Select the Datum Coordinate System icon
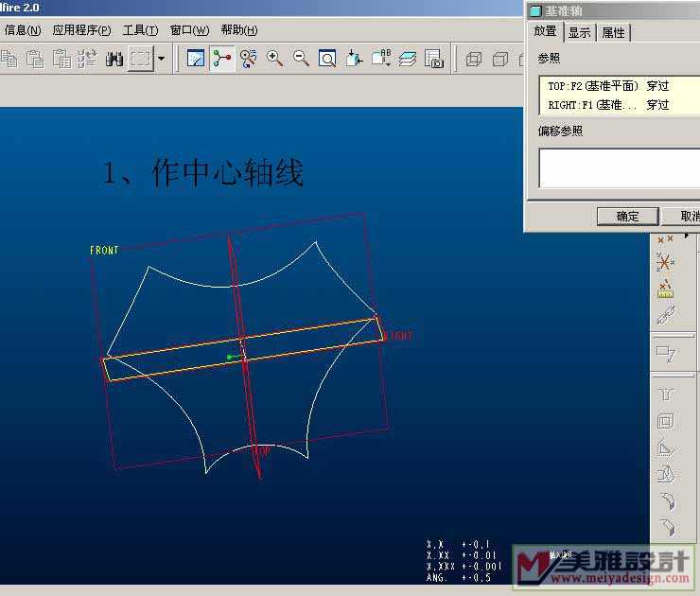Screen dimensions: 700x596 pos(665,262)
